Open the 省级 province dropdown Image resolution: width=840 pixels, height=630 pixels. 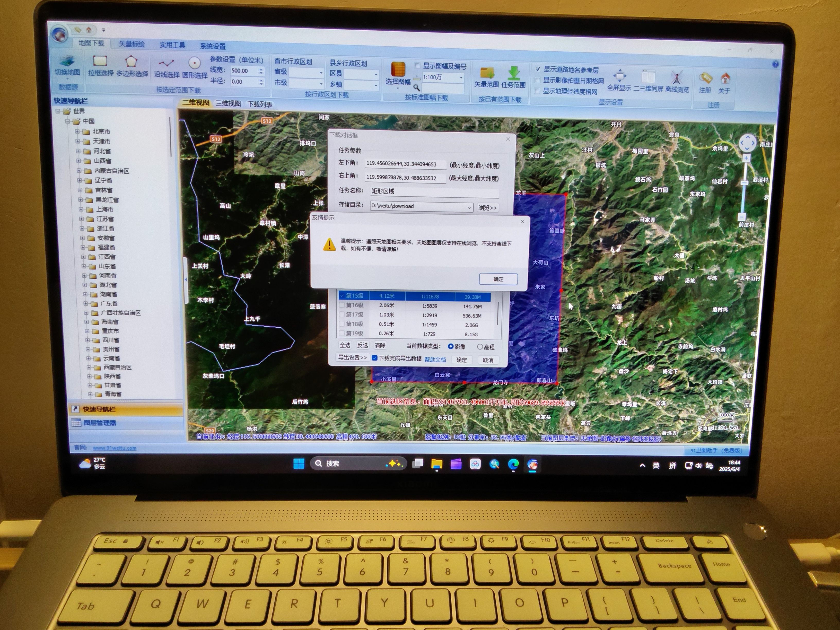[x=321, y=73]
